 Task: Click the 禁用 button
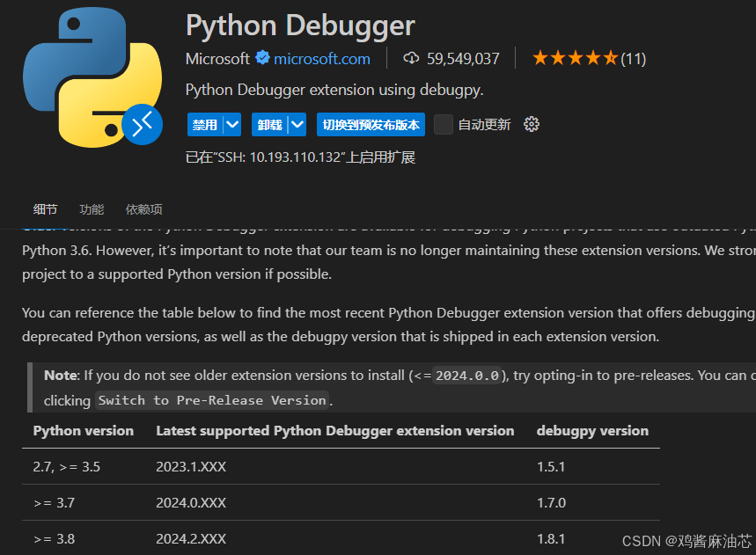[x=203, y=124]
